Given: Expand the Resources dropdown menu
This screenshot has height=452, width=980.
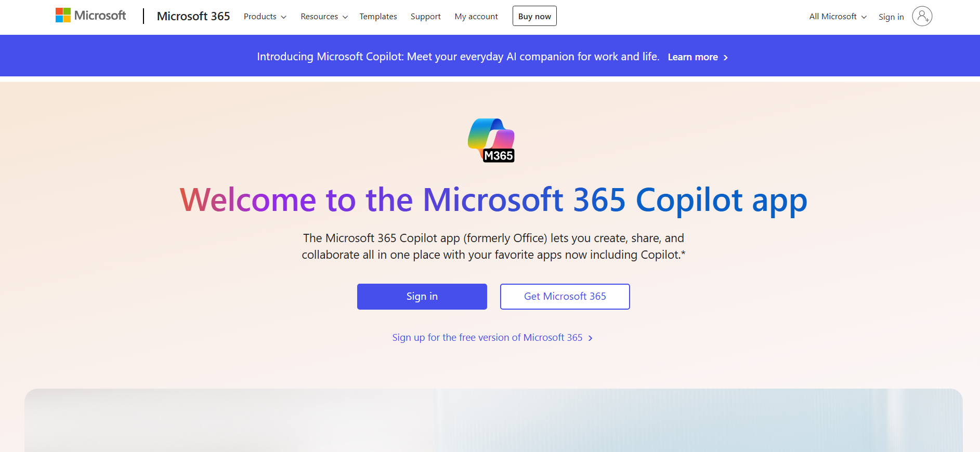Looking at the screenshot, I should point(324,17).
